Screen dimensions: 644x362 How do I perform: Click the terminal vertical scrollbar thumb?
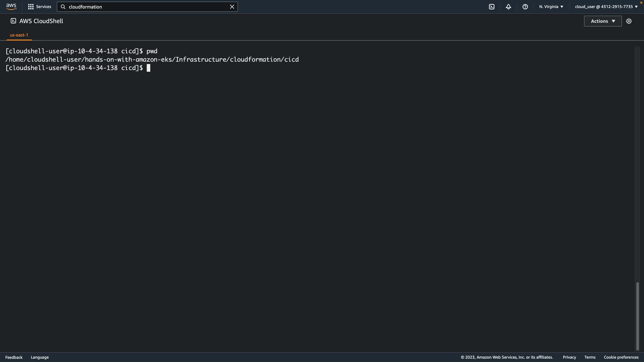coord(637,316)
